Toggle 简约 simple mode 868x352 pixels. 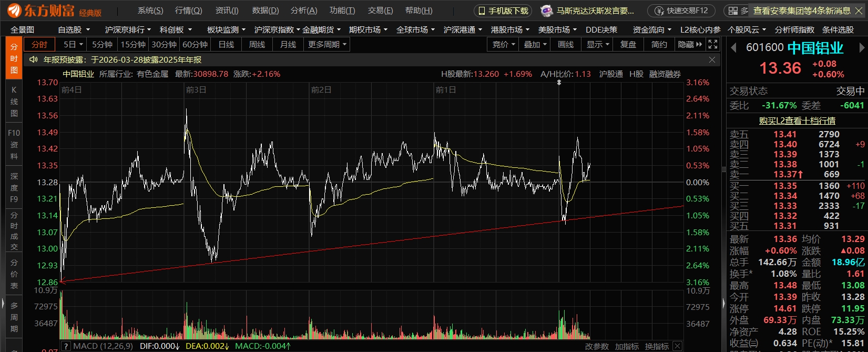coord(659,45)
